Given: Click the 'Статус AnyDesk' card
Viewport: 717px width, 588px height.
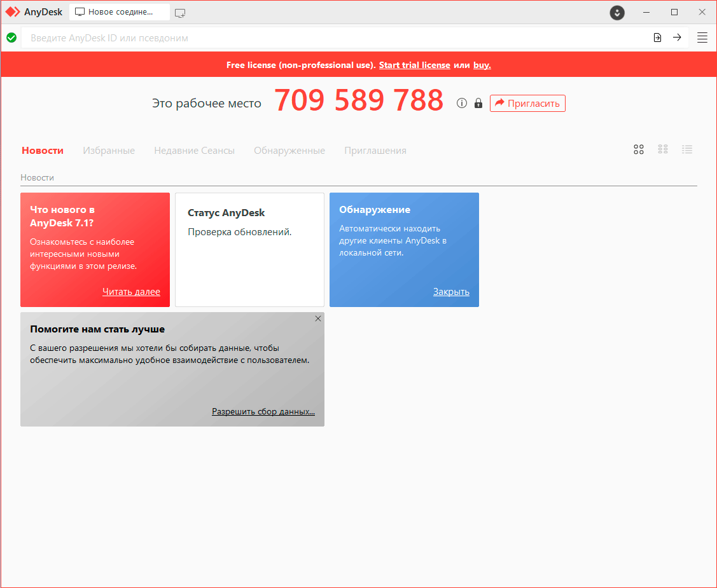Looking at the screenshot, I should (249, 249).
